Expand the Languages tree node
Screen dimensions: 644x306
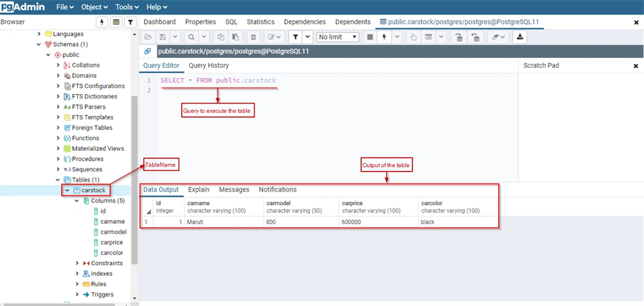(39, 34)
